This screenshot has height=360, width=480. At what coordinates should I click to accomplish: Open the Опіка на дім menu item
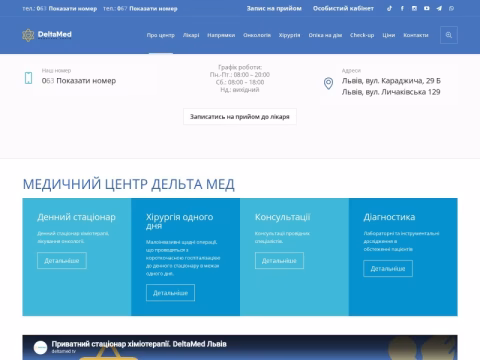coord(325,35)
